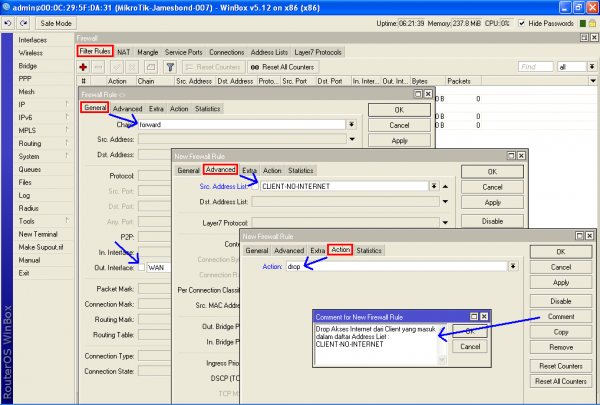This screenshot has width=600, height=405.
Task: Click Disable in middle New Firewall Rule window
Action: coord(492,221)
